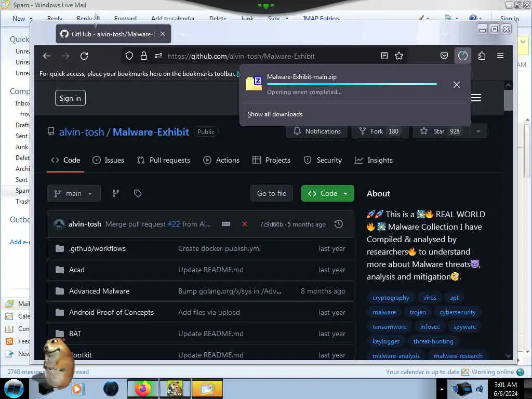The image size is (532, 399).
Task: Open Windows Live Mail taskbar button
Action: coord(207,389)
